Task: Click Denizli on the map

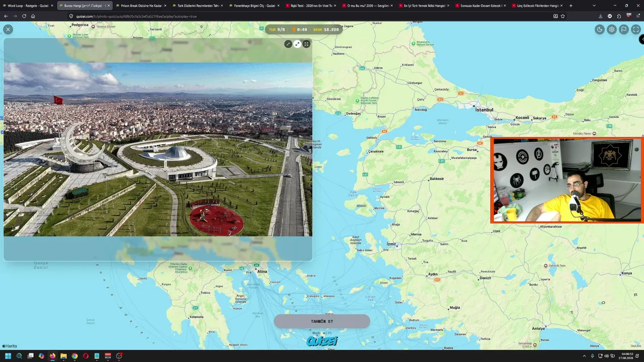Action: tap(485, 278)
